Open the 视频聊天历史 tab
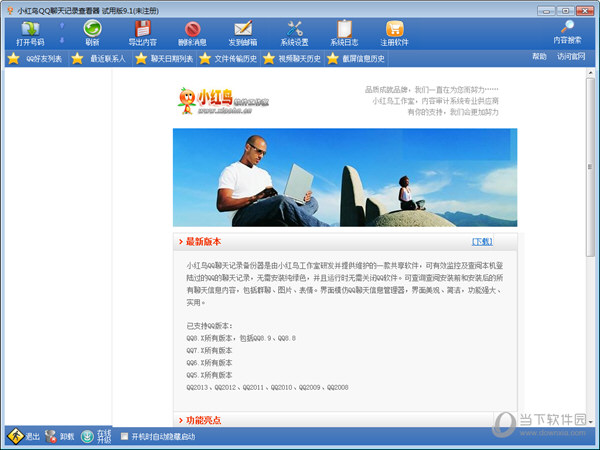Viewport: 600px width, 450px height. click(290, 58)
